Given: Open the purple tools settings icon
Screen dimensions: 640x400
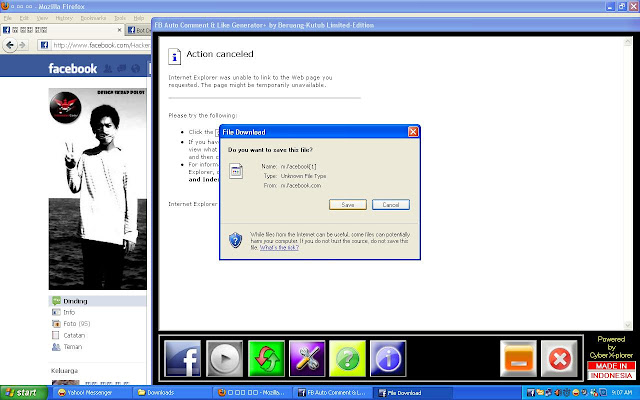Looking at the screenshot, I should coord(307,358).
